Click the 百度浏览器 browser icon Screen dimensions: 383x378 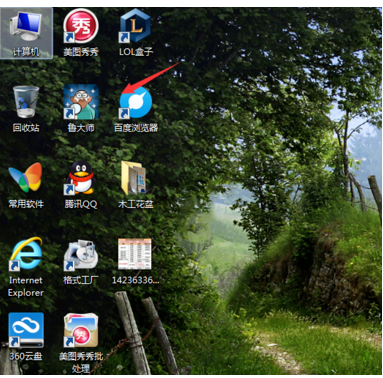coord(136,102)
